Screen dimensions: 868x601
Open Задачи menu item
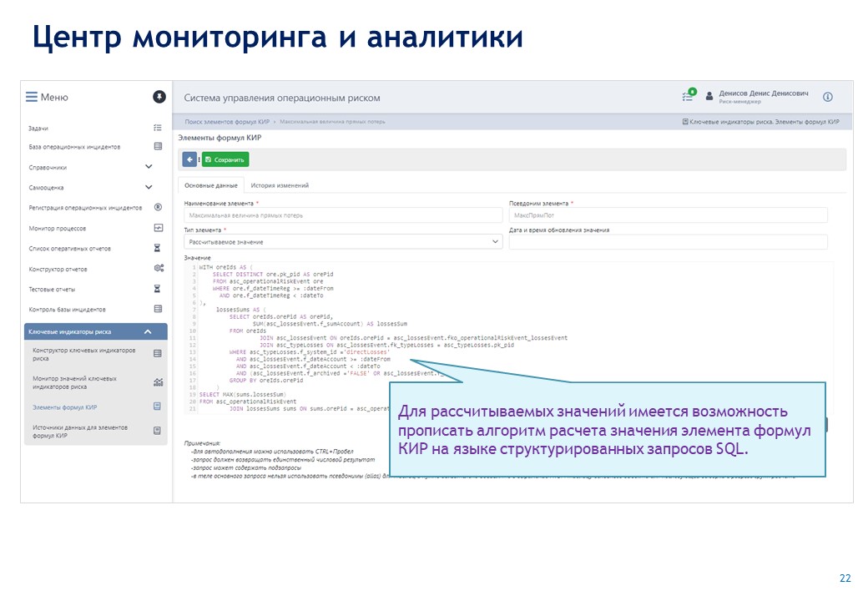(38, 129)
